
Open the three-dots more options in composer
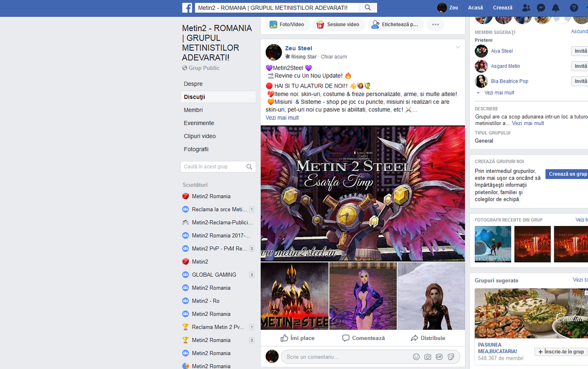[435, 24]
